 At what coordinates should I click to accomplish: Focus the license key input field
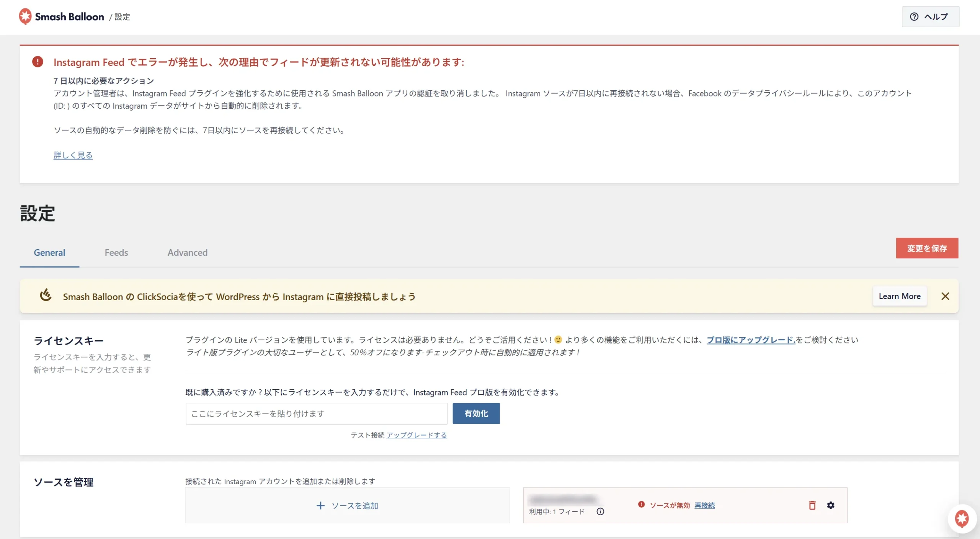tap(317, 413)
